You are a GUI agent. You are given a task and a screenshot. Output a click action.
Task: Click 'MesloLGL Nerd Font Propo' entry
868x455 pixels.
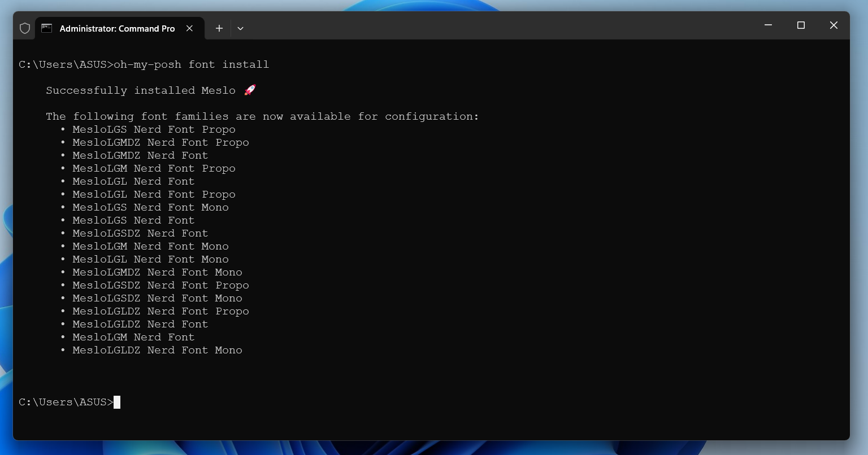[x=154, y=194]
